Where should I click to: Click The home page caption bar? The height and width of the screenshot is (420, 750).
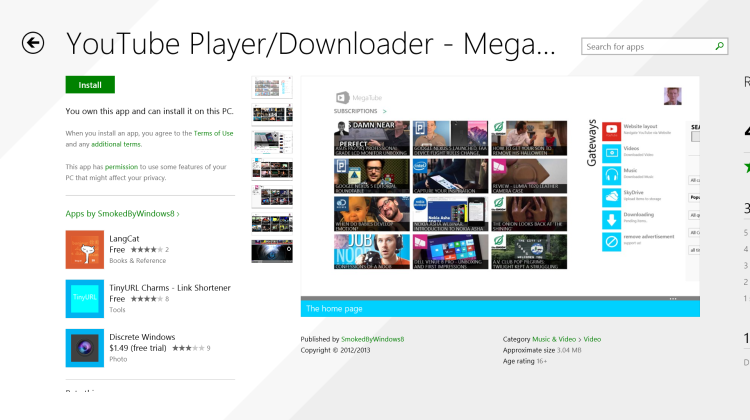point(500,309)
